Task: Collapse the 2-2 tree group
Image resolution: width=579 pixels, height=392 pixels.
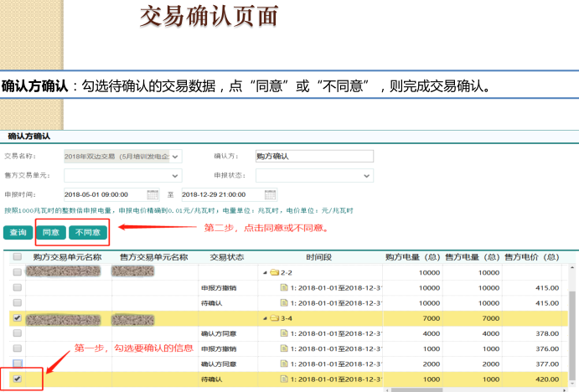Action: (266, 272)
